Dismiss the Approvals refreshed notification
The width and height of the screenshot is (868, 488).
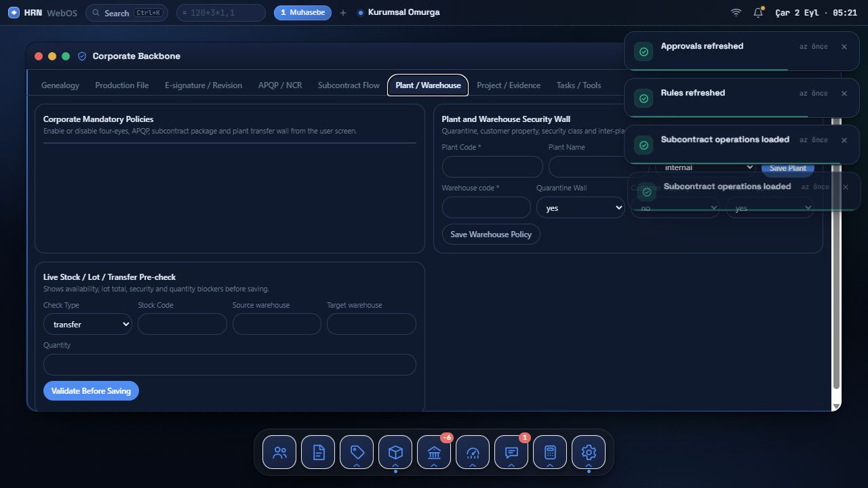click(844, 47)
